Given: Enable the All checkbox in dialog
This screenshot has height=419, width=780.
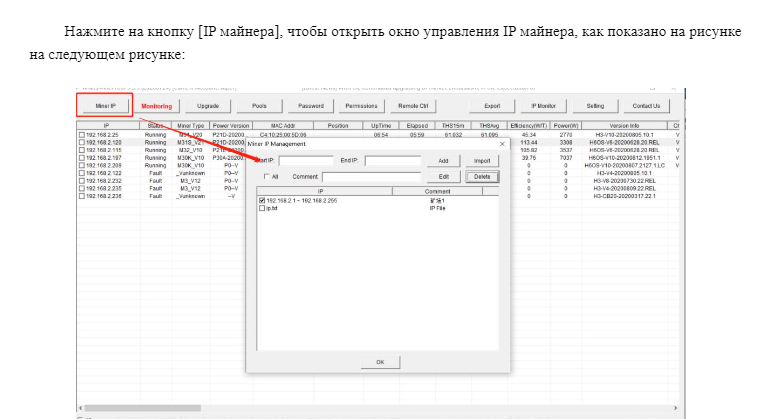Looking at the screenshot, I should [x=267, y=177].
